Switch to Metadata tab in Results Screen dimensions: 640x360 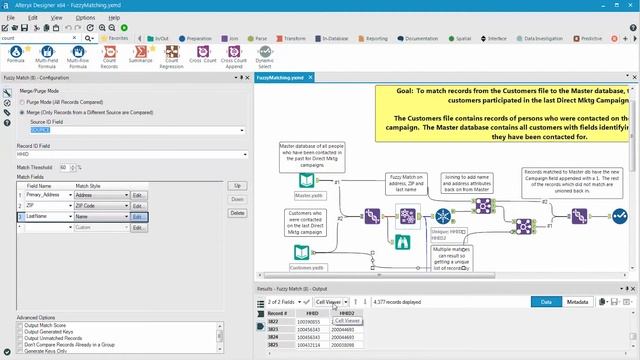[577, 302]
